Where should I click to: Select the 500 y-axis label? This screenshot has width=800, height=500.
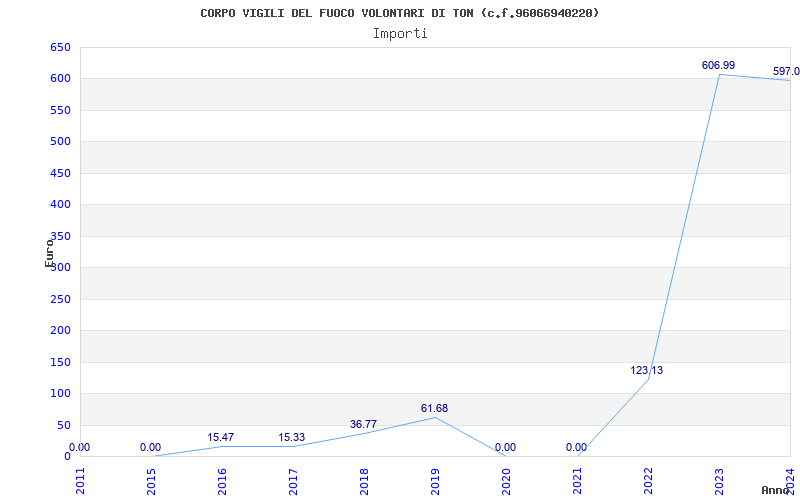(60, 141)
